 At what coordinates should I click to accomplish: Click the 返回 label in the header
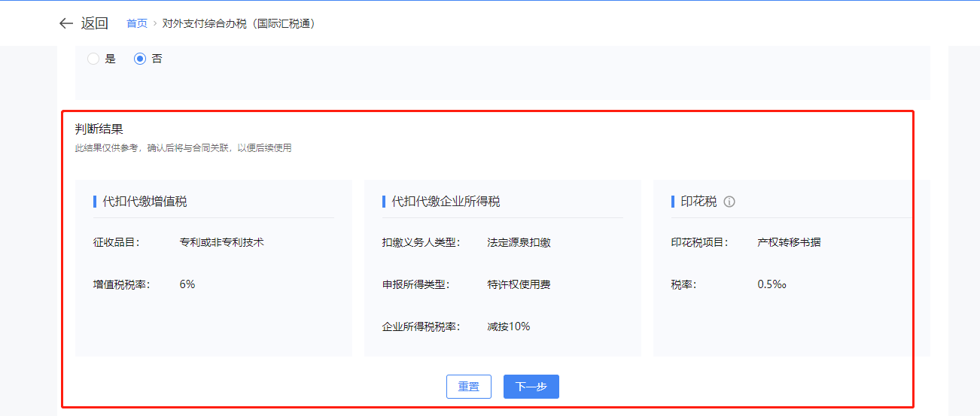click(95, 23)
